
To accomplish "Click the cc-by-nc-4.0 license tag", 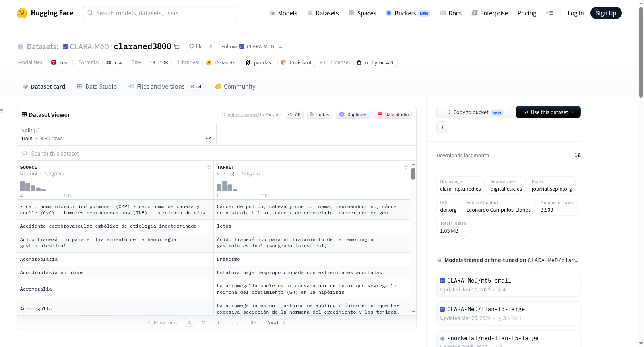I will click(x=376, y=62).
